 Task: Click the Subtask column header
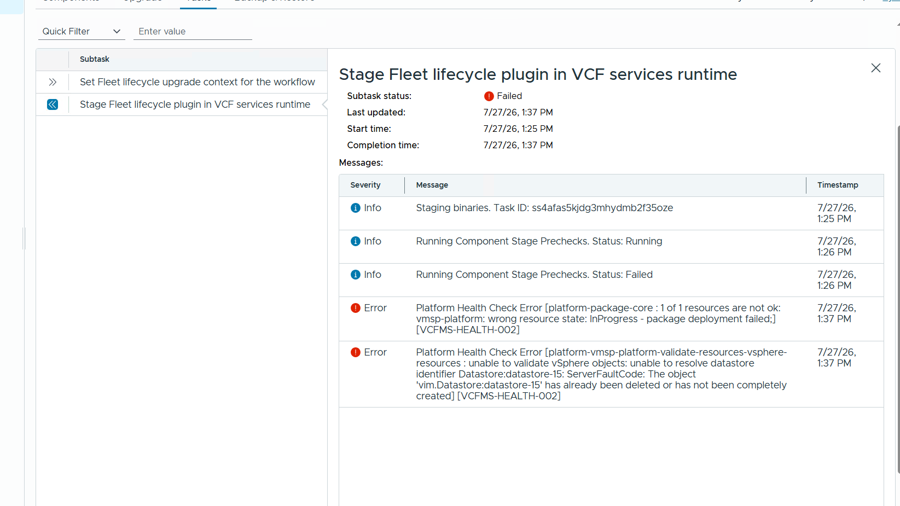[x=95, y=59]
